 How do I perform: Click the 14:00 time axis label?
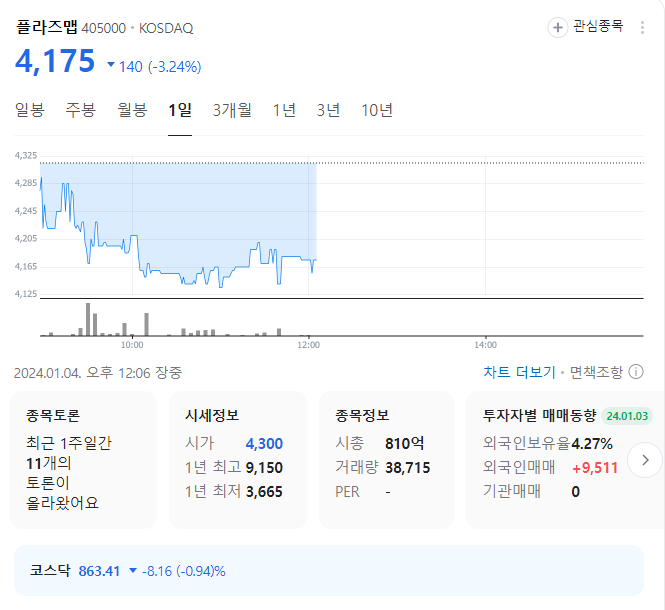click(485, 345)
